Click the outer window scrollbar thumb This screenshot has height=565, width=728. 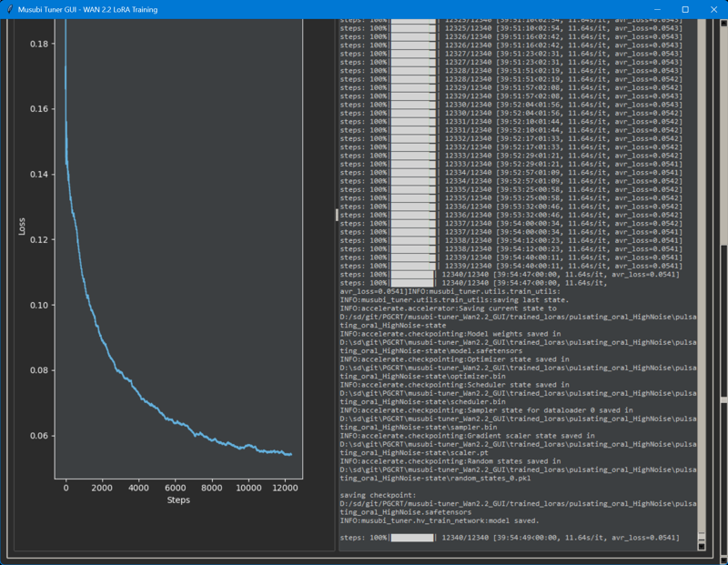click(x=723, y=400)
